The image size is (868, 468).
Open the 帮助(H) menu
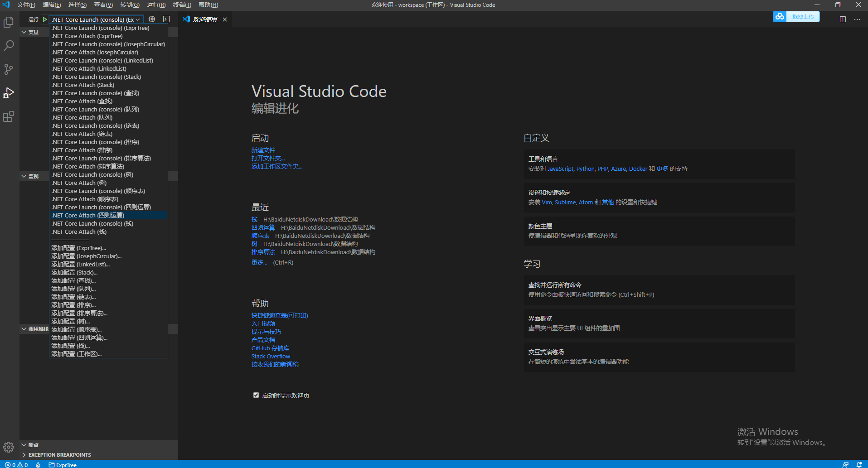tap(208, 5)
